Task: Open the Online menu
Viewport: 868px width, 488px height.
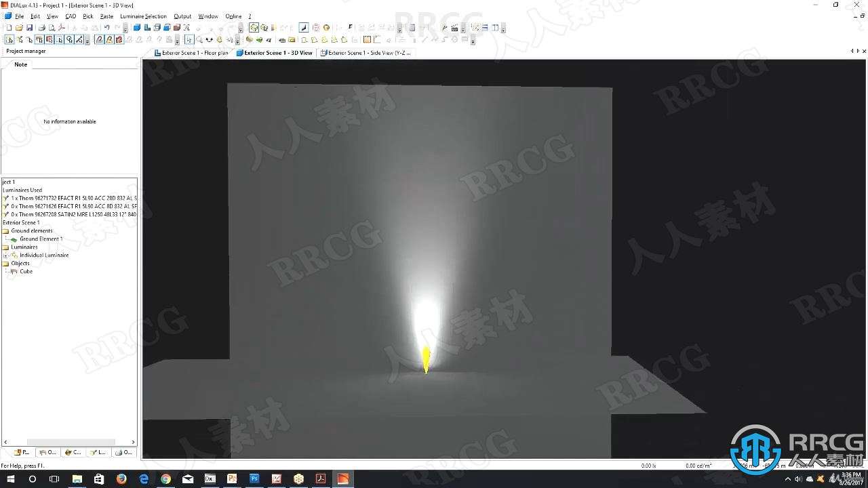Action: [233, 16]
